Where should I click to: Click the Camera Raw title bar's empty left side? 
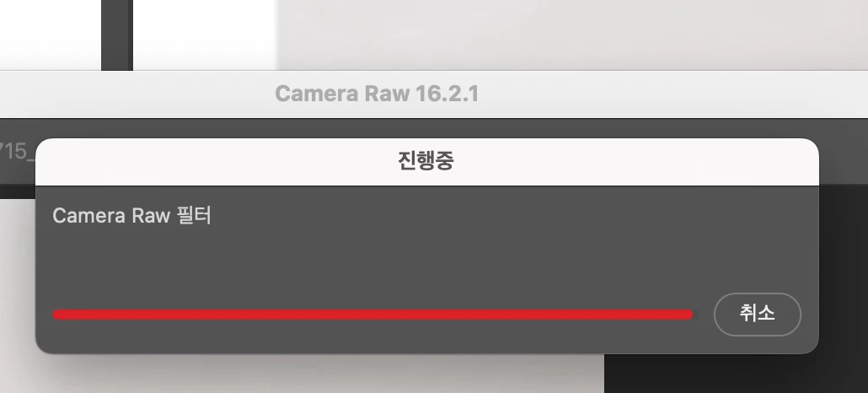point(137,94)
